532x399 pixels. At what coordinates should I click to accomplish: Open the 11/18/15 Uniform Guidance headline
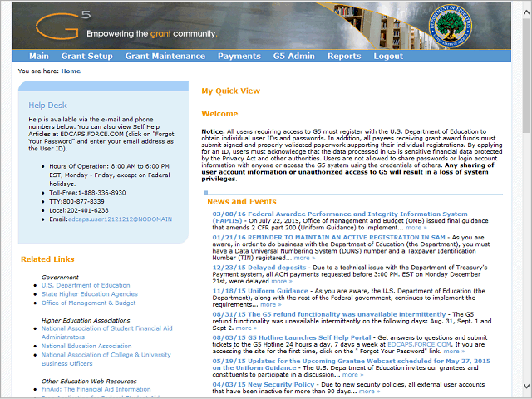260,291
